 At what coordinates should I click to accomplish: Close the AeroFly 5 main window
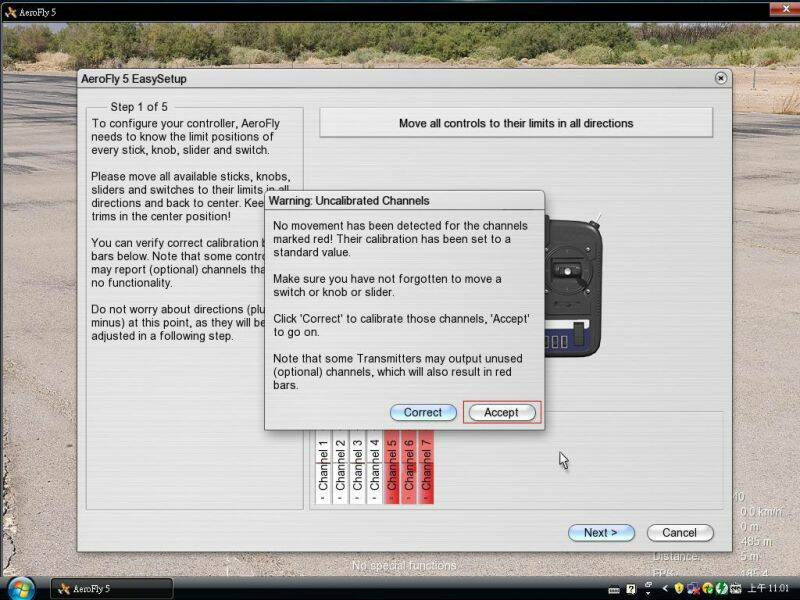786,9
